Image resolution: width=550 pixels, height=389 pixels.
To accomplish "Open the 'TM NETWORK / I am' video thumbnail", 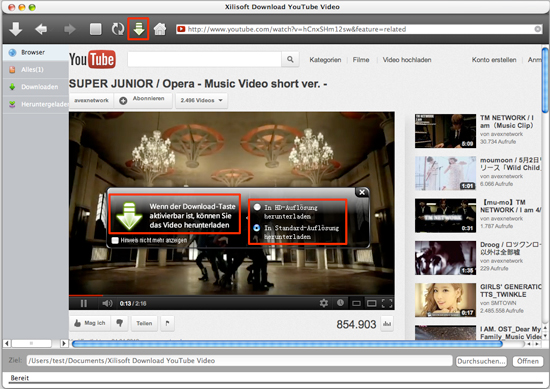I will point(445,131).
